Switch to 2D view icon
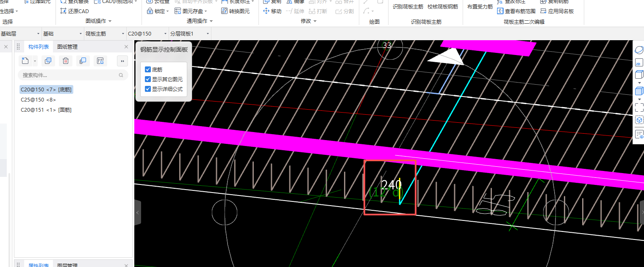The image size is (644, 267). [x=639, y=63]
